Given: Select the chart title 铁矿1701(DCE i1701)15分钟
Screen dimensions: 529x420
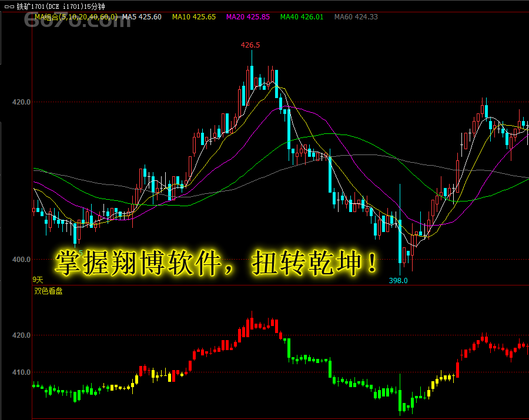Looking at the screenshot, I should [x=61, y=6].
